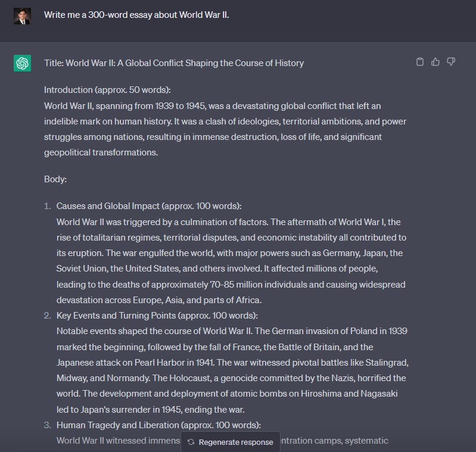Copy the response with the clipboard icon
Viewport: 476px width, 452px height.
coord(420,62)
